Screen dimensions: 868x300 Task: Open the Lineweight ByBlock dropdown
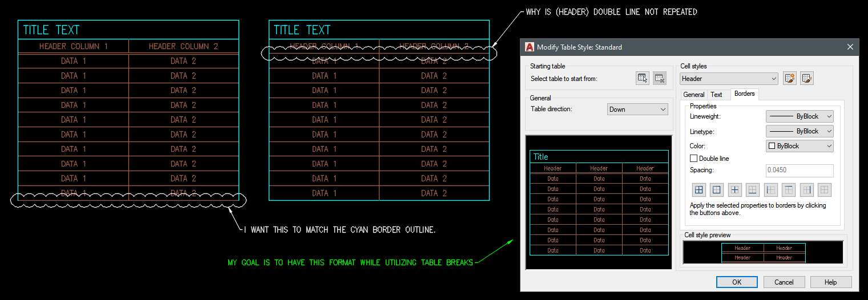click(x=800, y=116)
